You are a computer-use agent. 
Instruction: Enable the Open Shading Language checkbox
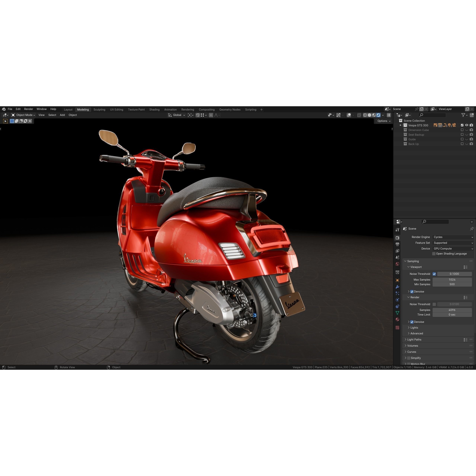[434, 254]
